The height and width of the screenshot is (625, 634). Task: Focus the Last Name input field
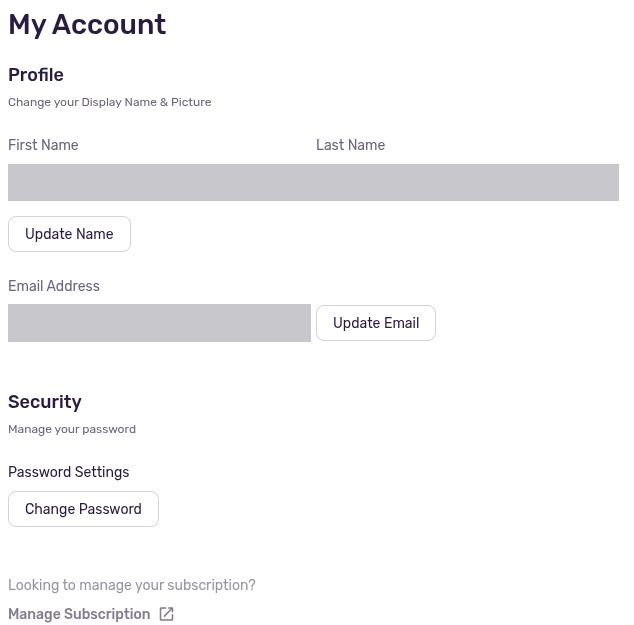(x=467, y=182)
